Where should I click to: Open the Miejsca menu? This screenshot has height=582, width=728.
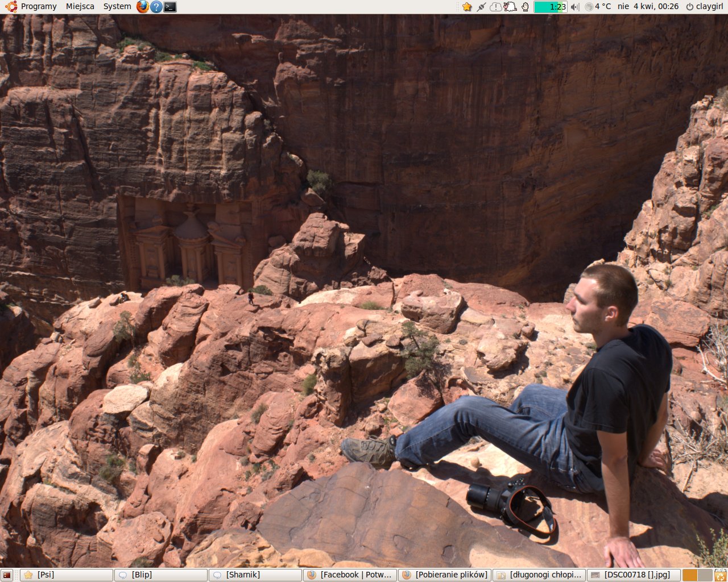point(80,7)
